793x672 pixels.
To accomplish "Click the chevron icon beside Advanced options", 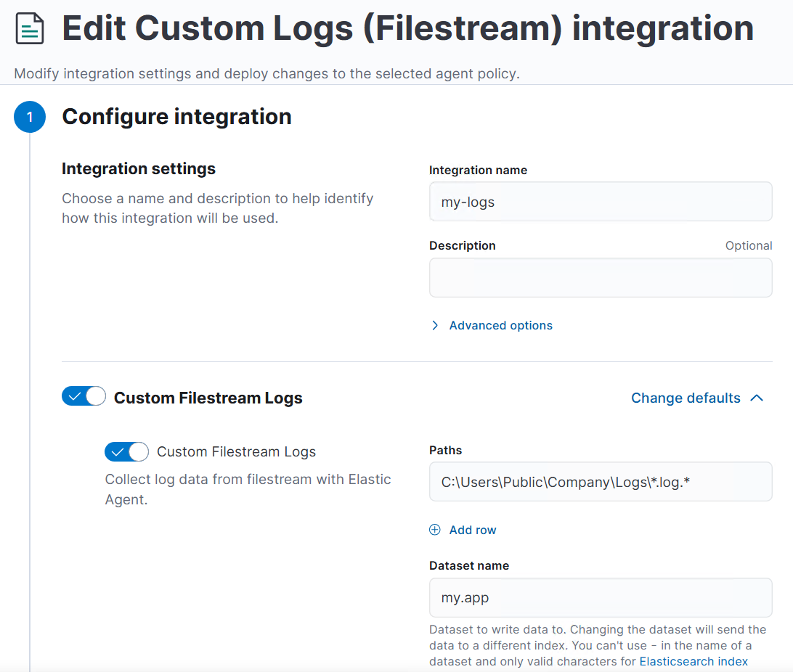I will (x=435, y=325).
